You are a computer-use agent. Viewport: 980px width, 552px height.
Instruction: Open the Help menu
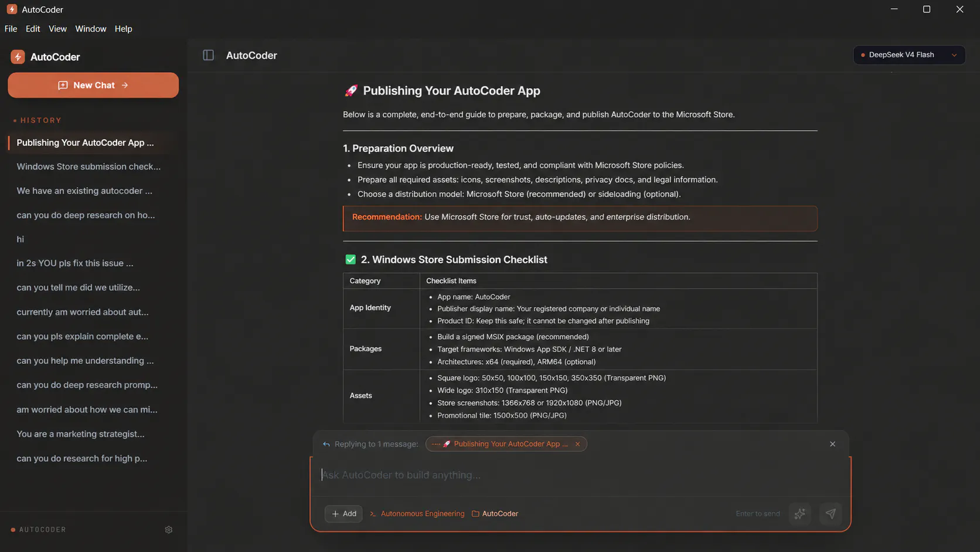pyautogui.click(x=123, y=29)
